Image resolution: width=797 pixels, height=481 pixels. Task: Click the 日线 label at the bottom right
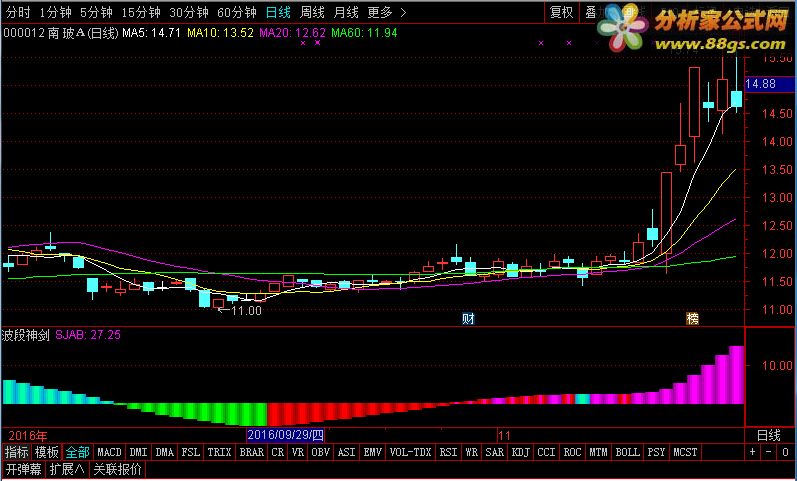[x=769, y=435]
